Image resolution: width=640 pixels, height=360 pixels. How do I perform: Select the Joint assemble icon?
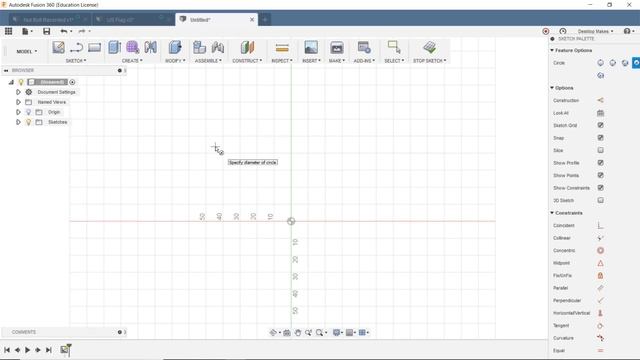[218, 47]
